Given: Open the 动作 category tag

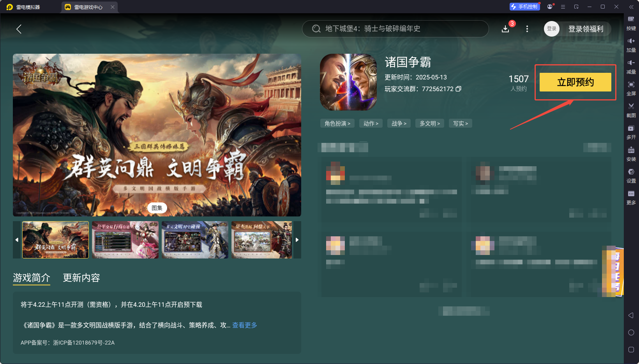Looking at the screenshot, I should (371, 123).
